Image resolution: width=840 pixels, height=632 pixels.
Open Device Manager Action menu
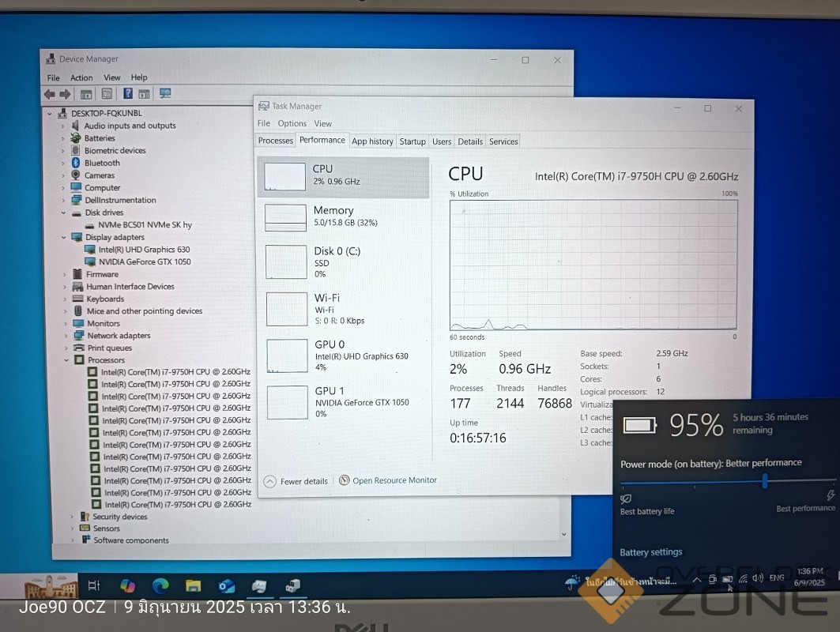point(81,77)
